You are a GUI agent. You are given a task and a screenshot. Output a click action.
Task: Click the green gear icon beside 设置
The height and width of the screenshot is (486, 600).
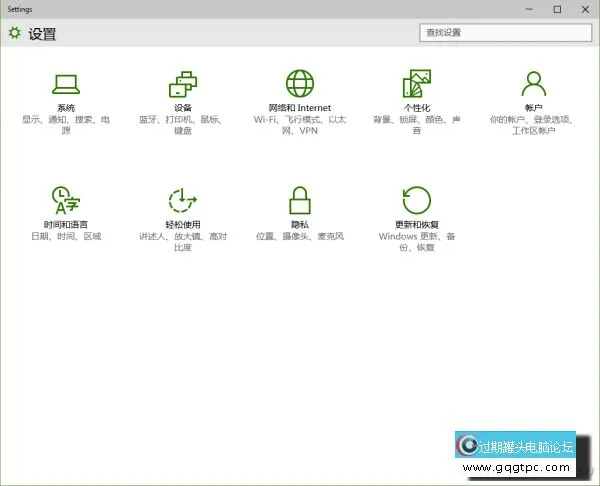coord(14,33)
